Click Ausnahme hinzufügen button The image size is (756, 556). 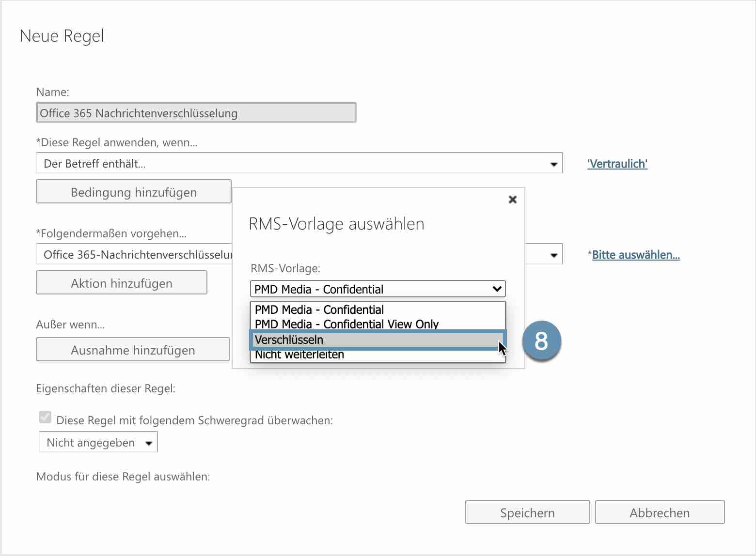133,350
